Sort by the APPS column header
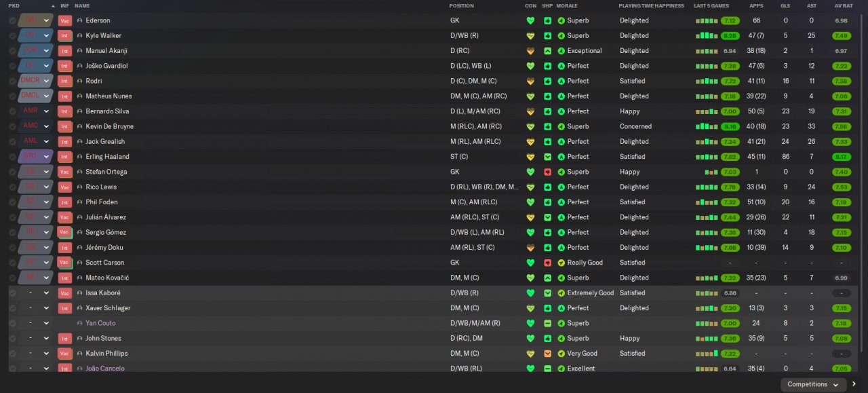The image size is (868, 393). pyautogui.click(x=756, y=5)
